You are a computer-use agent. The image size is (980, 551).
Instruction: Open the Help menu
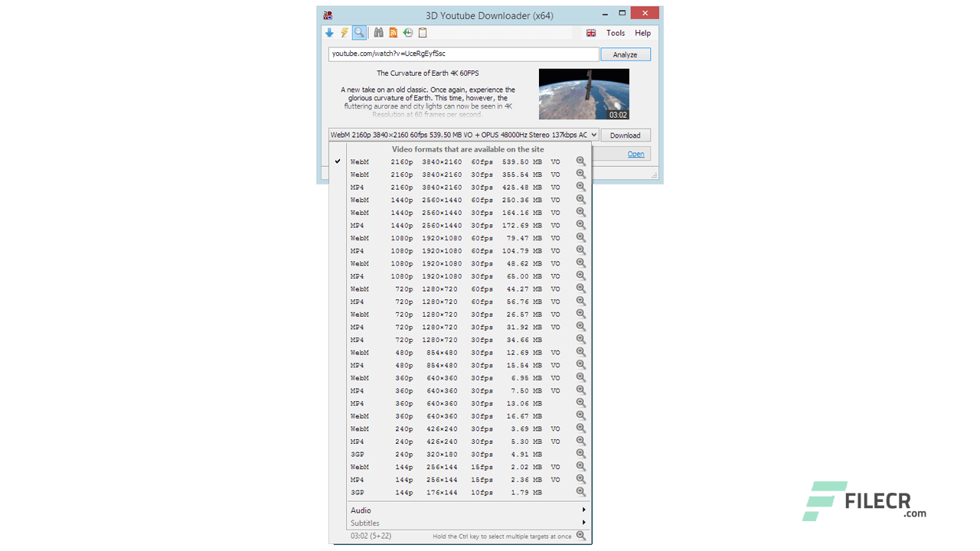(x=642, y=33)
